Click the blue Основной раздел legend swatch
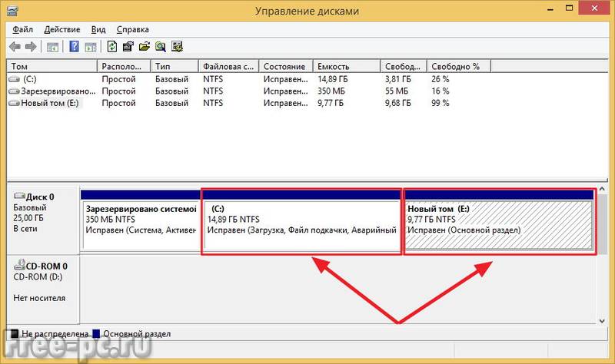Screen dimensions: 615x364 pyautogui.click(x=96, y=334)
